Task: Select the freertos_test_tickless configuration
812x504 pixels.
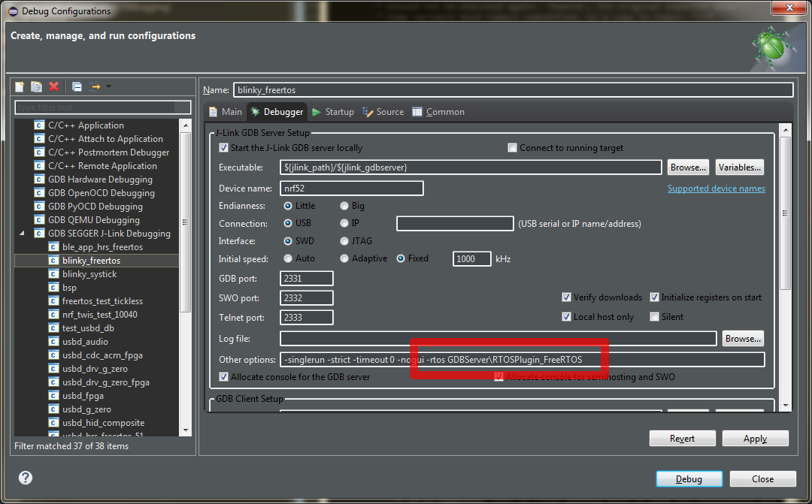Action: tap(102, 300)
